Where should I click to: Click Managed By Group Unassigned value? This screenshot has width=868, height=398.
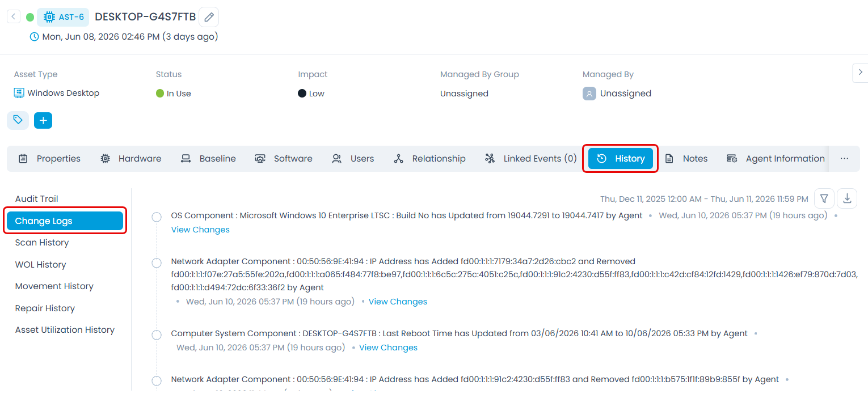464,94
